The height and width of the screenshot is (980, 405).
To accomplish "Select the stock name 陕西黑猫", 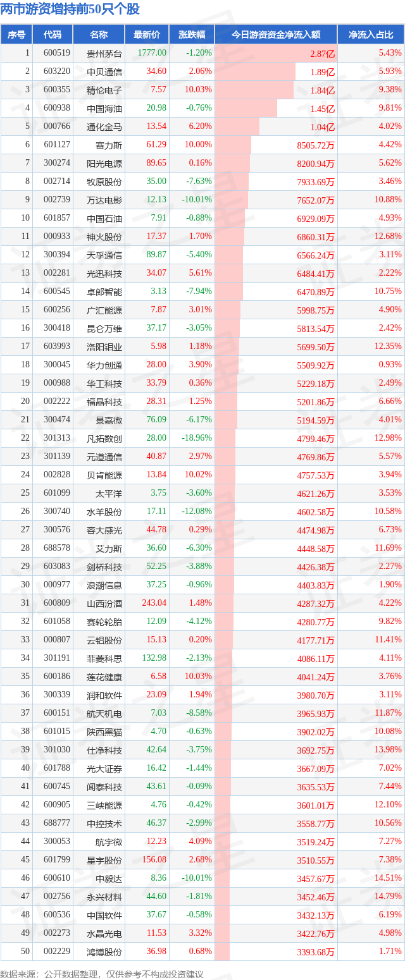I will tap(105, 732).
